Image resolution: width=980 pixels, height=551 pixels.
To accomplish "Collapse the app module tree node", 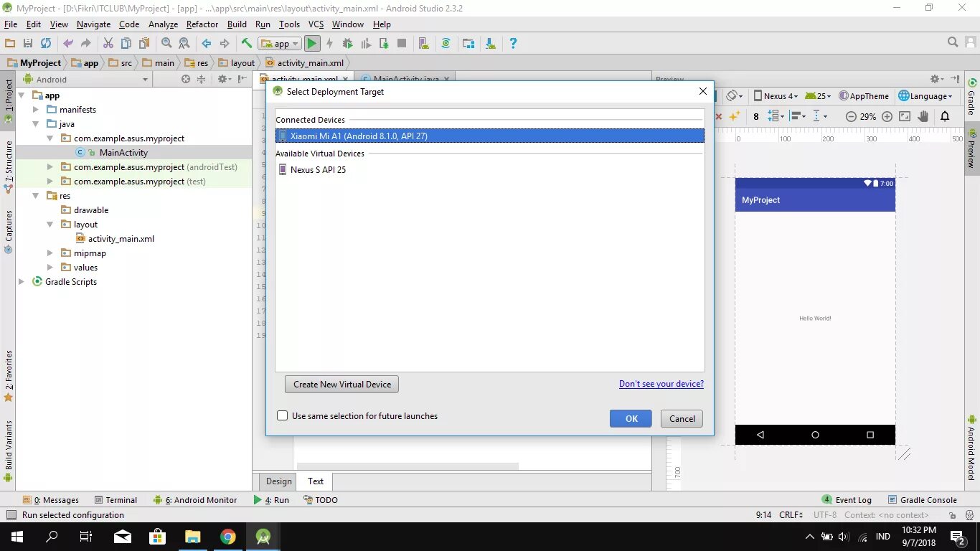I will [x=22, y=95].
